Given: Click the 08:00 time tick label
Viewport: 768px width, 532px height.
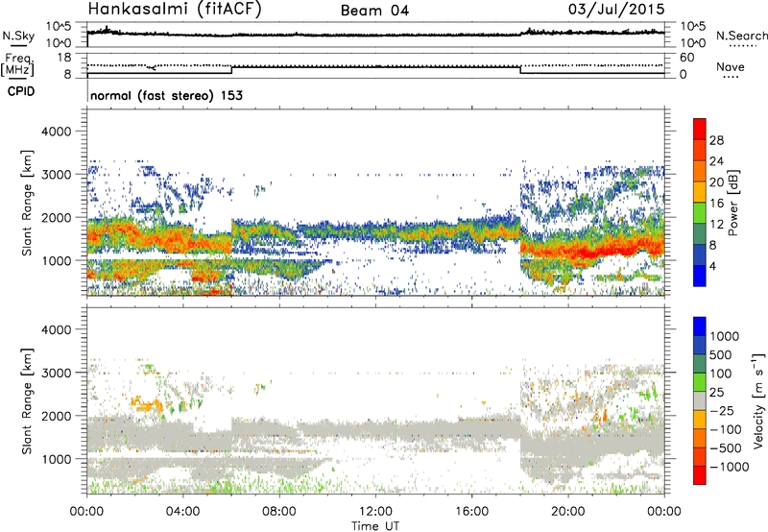Looking at the screenshot, I should tap(279, 512).
